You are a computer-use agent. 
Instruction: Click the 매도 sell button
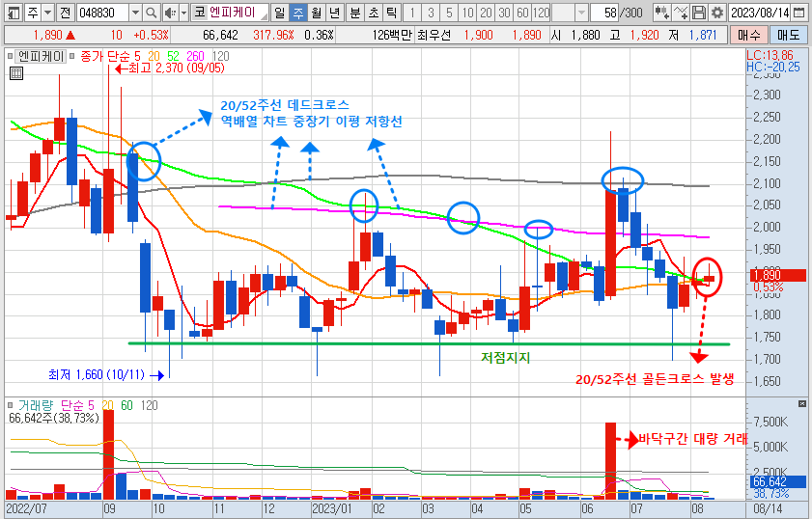[788, 35]
